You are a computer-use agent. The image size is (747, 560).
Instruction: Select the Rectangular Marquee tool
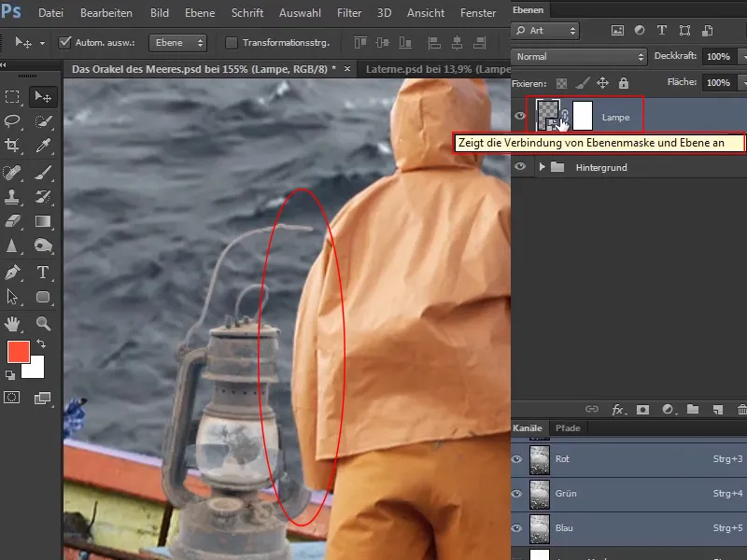click(x=12, y=97)
